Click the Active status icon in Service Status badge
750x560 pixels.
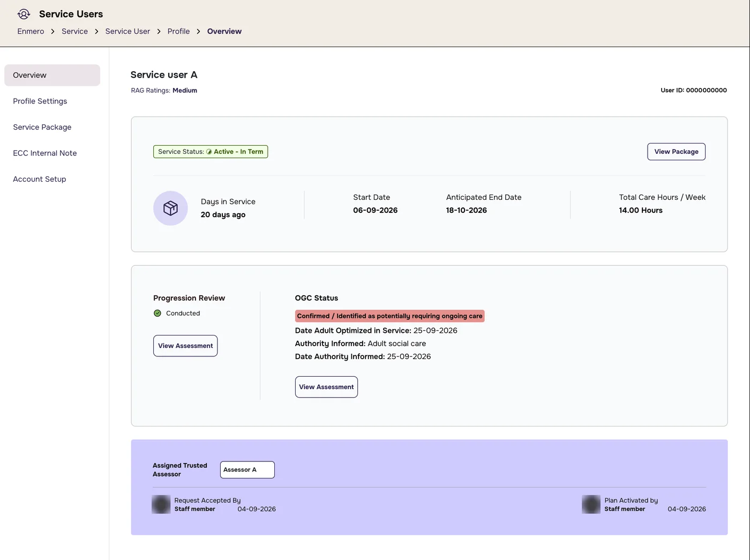click(209, 152)
